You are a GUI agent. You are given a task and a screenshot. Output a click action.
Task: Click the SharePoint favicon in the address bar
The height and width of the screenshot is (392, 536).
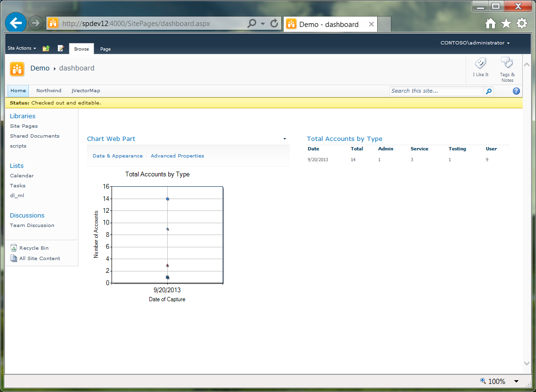tap(53, 24)
